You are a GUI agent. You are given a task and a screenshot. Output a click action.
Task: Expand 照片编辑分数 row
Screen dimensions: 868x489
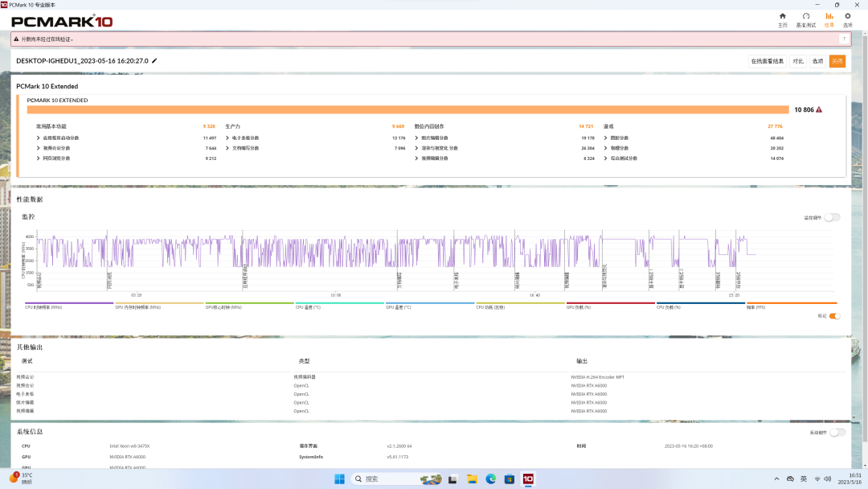[x=417, y=138]
